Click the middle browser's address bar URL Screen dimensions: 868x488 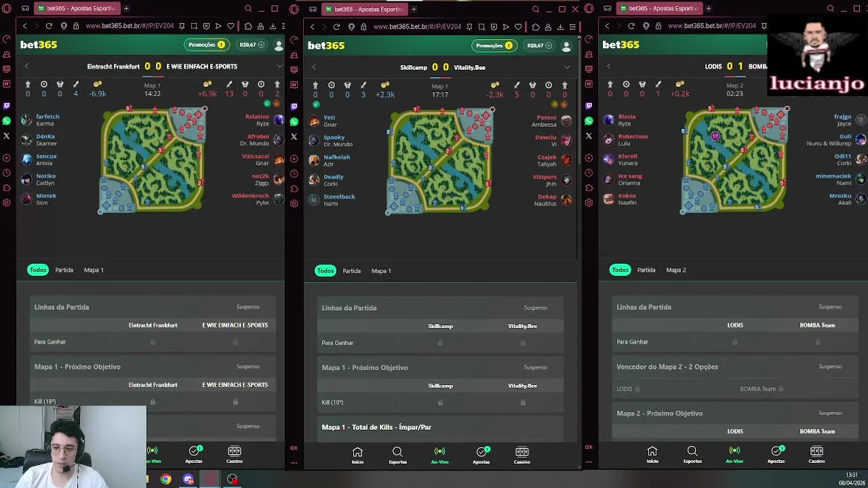(417, 27)
